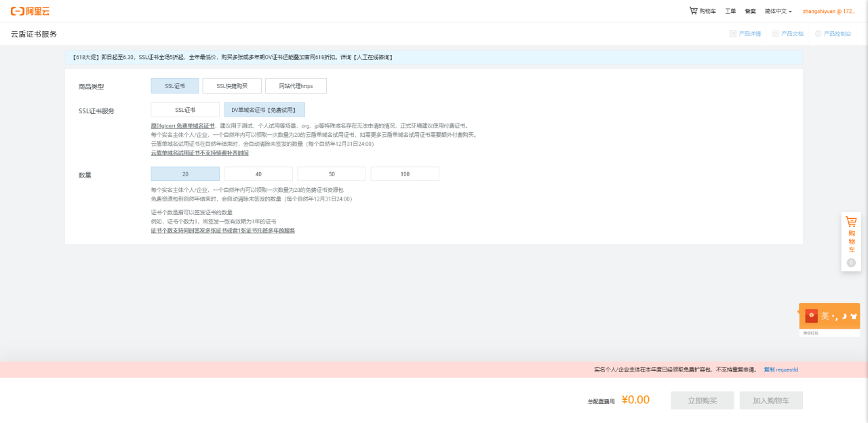Open 备案 in the top navigation
This screenshot has width=868, height=423.
(749, 10)
